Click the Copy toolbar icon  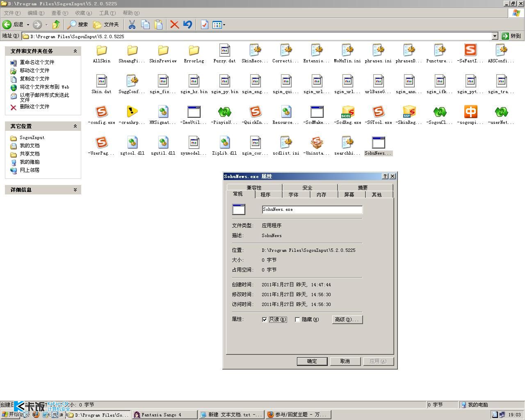pyautogui.click(x=145, y=25)
